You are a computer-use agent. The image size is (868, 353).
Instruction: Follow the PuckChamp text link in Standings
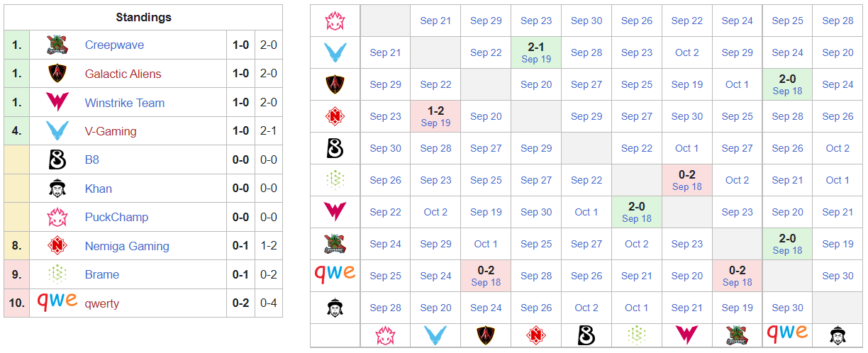coord(116,217)
